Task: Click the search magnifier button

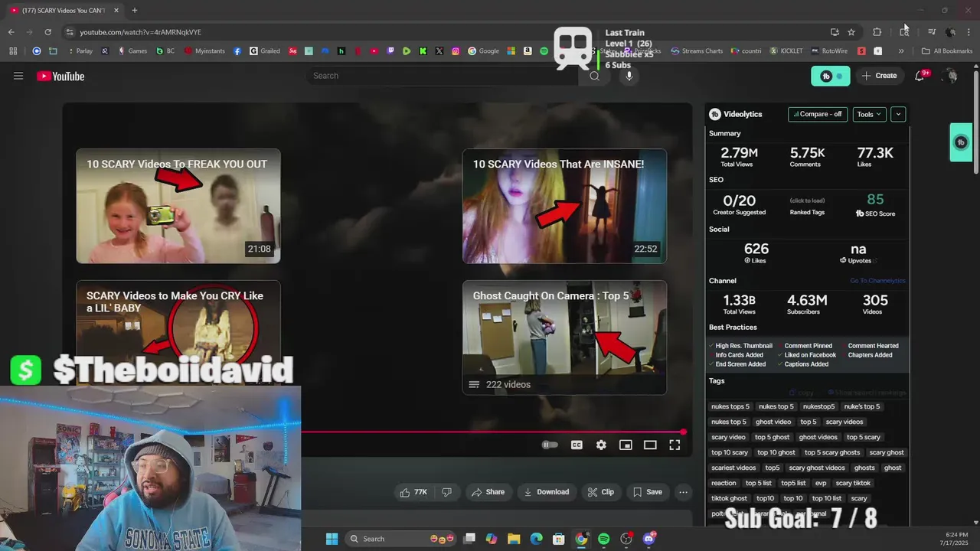Action: click(x=594, y=76)
